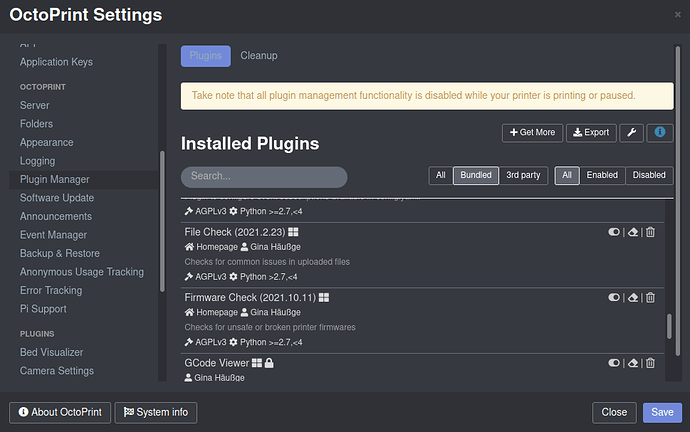This screenshot has height=432, width=690.
Task: Open Camera Settings plugin page
Action: tap(57, 371)
